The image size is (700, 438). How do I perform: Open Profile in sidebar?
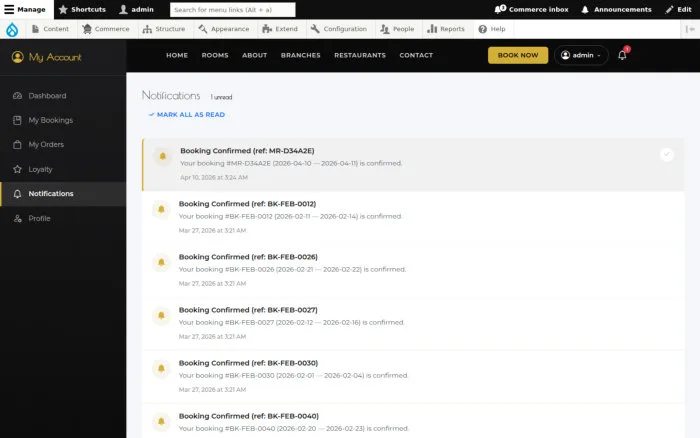[x=63, y=218]
